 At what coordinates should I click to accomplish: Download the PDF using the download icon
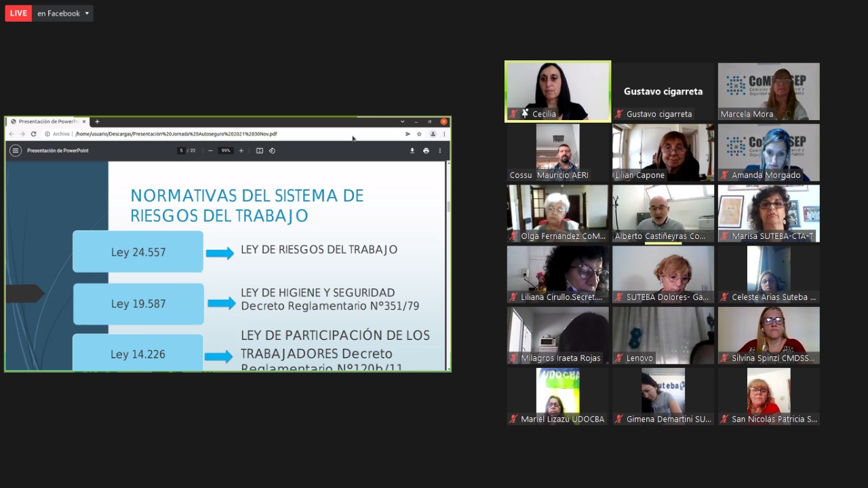point(412,151)
